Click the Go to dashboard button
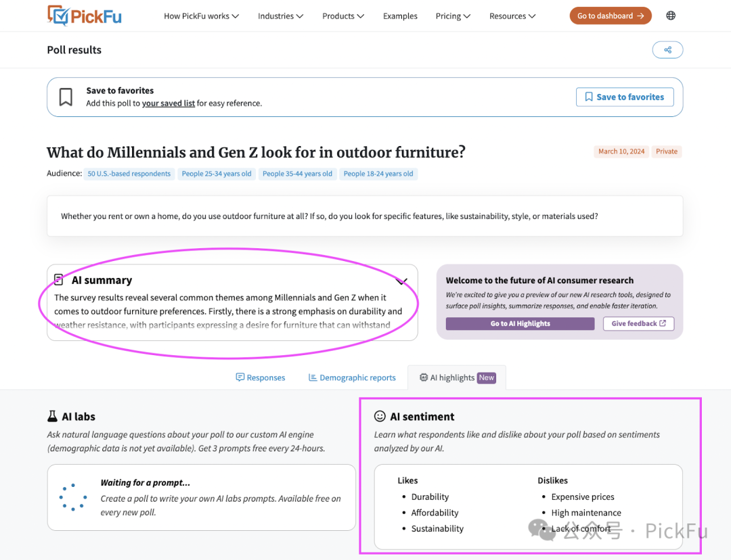The image size is (731, 560). point(611,16)
